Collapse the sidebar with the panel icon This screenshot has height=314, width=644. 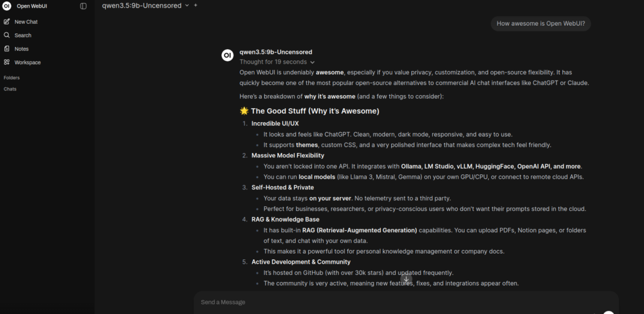coord(84,6)
